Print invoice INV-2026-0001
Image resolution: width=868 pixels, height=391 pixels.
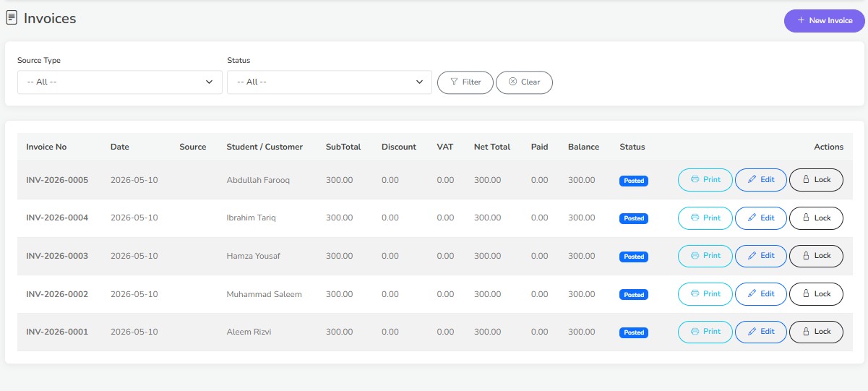tap(705, 332)
